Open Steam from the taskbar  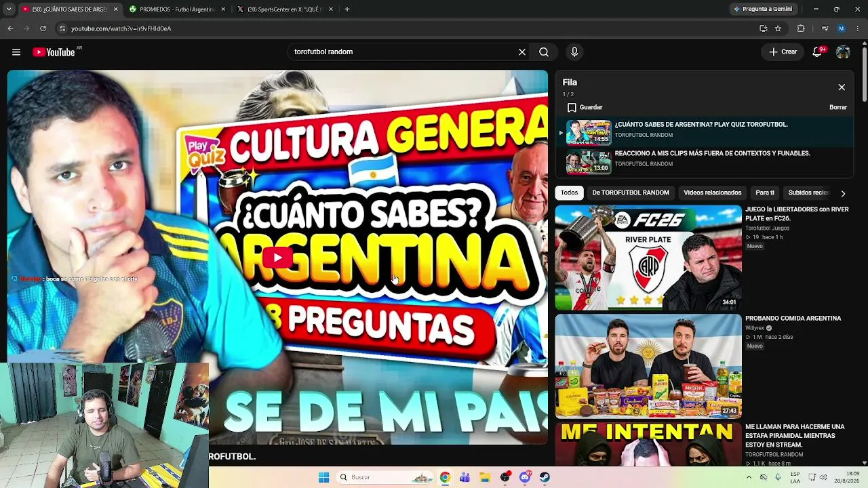pos(545,477)
